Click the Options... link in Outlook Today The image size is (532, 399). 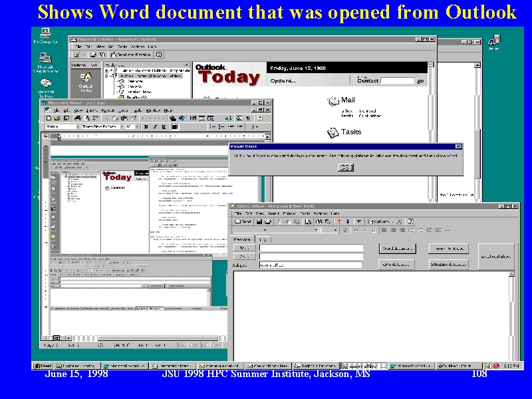pyautogui.click(x=283, y=80)
